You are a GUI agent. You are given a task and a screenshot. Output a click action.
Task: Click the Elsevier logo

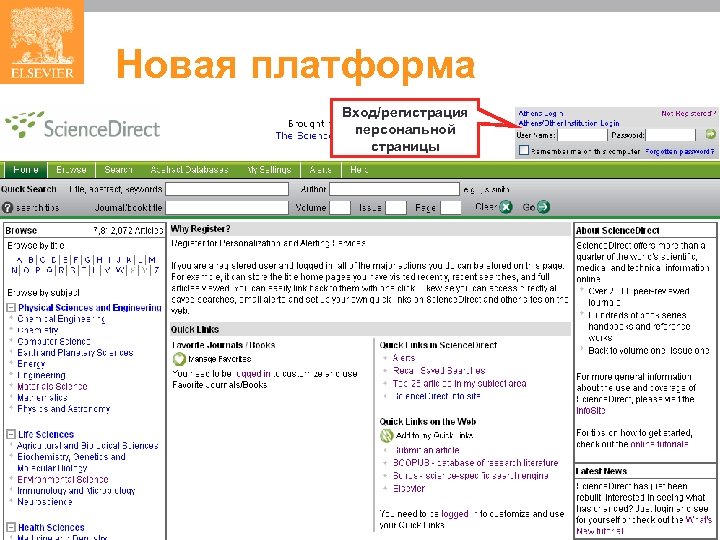42,42
